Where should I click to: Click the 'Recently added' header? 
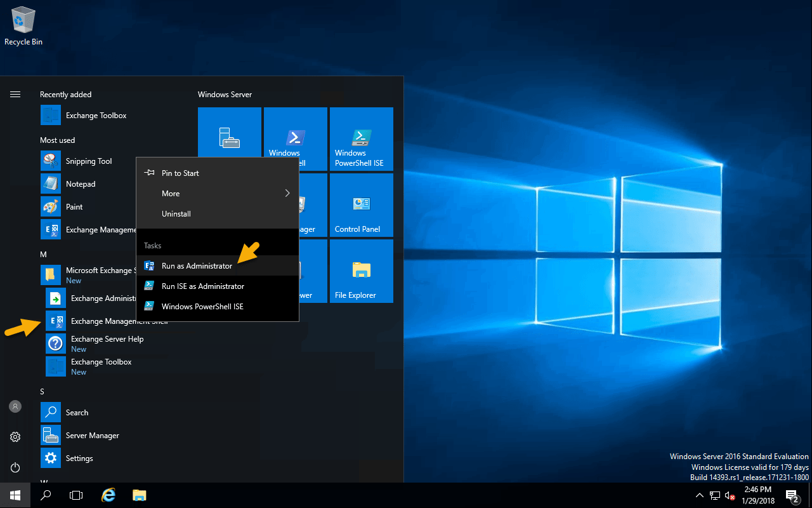pos(65,95)
